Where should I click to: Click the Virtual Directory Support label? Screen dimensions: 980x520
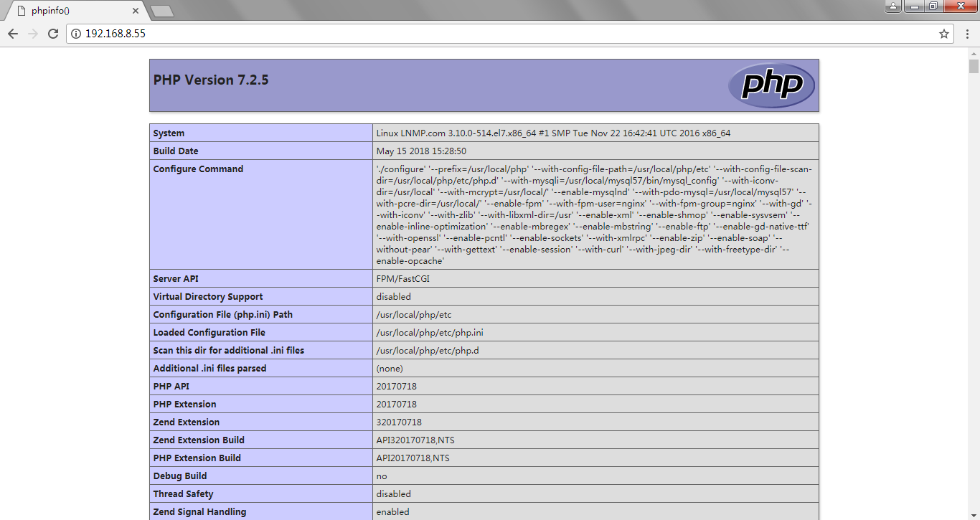click(x=208, y=297)
